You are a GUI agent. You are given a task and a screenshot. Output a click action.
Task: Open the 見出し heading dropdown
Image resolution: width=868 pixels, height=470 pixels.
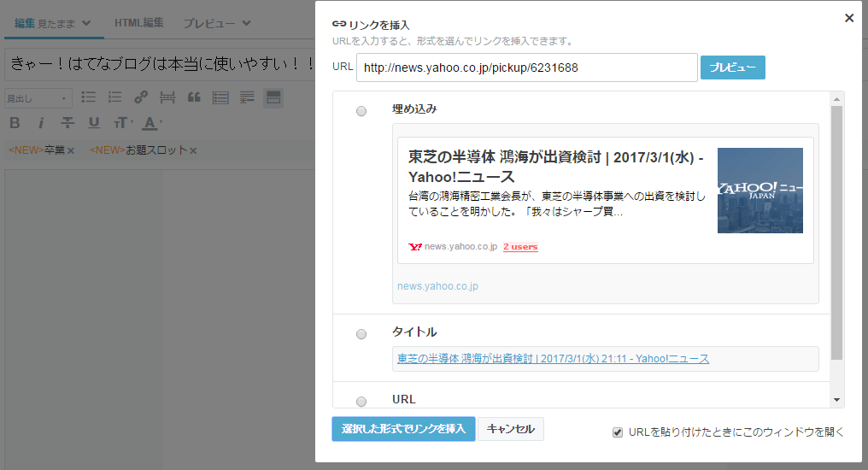tap(38, 98)
